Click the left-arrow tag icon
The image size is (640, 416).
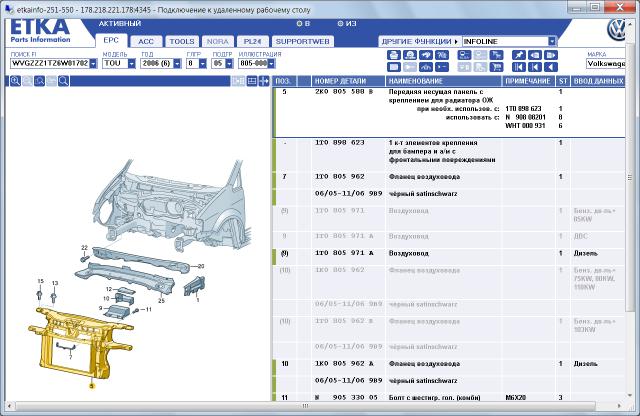point(535,55)
